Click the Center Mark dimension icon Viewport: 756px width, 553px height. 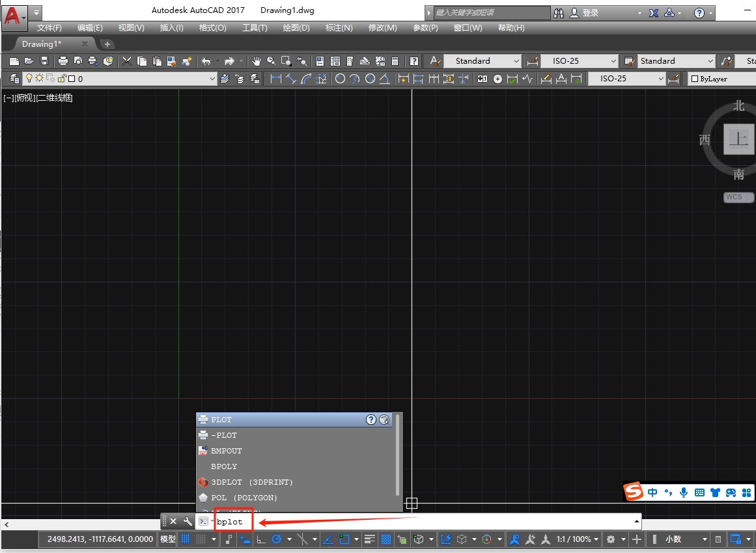pos(497,79)
